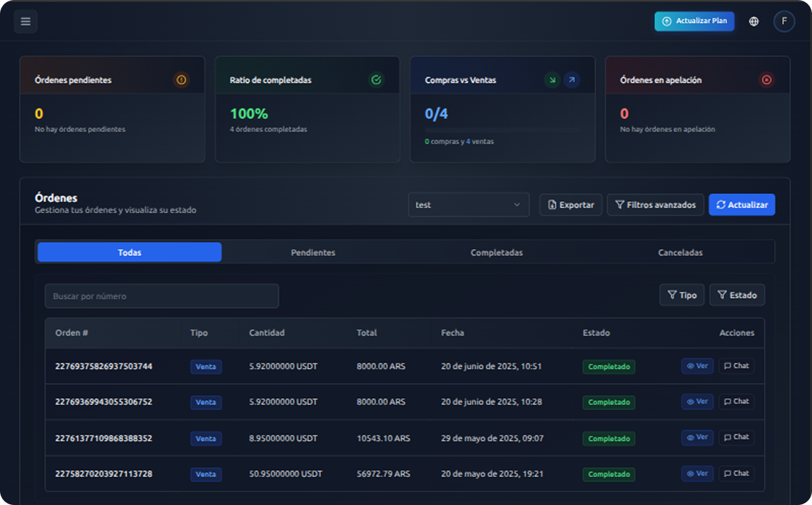Switch to the Pendientes tab
This screenshot has height=505, width=812.
(x=313, y=252)
